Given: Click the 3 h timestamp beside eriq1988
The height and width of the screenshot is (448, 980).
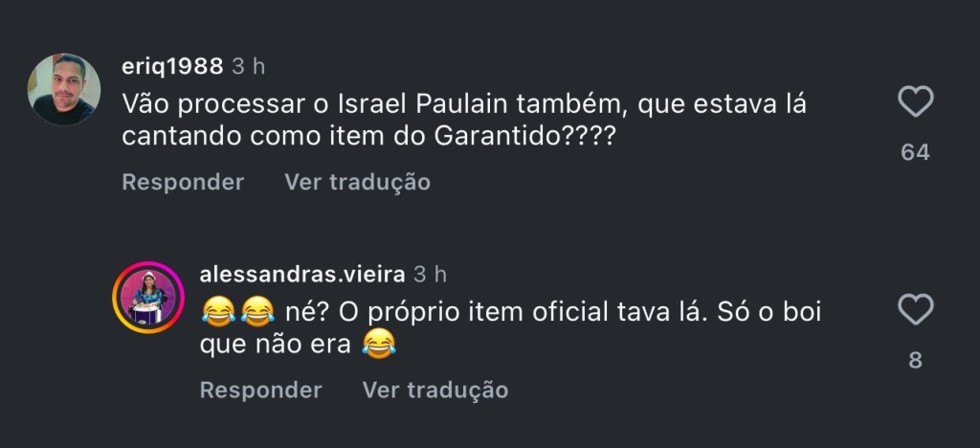Looking at the screenshot, I should 249,66.
